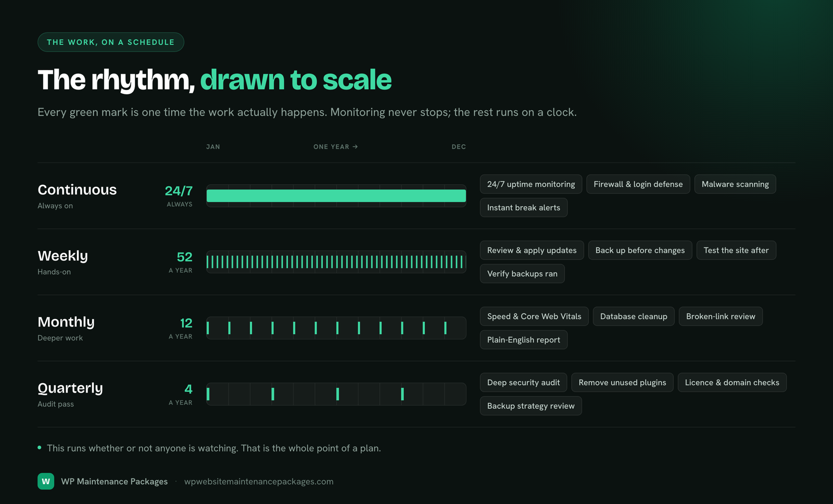The width and height of the screenshot is (833, 504).
Task: Select the Plain-English report tag
Action: coord(524,340)
